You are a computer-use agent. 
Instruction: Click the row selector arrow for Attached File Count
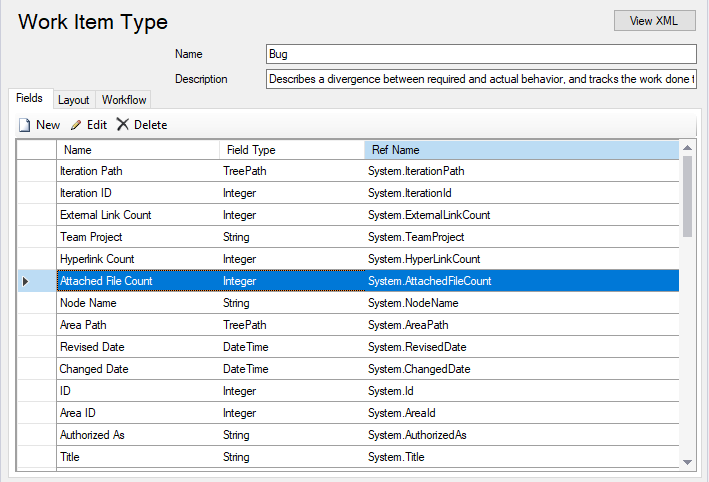pyautogui.click(x=26, y=282)
